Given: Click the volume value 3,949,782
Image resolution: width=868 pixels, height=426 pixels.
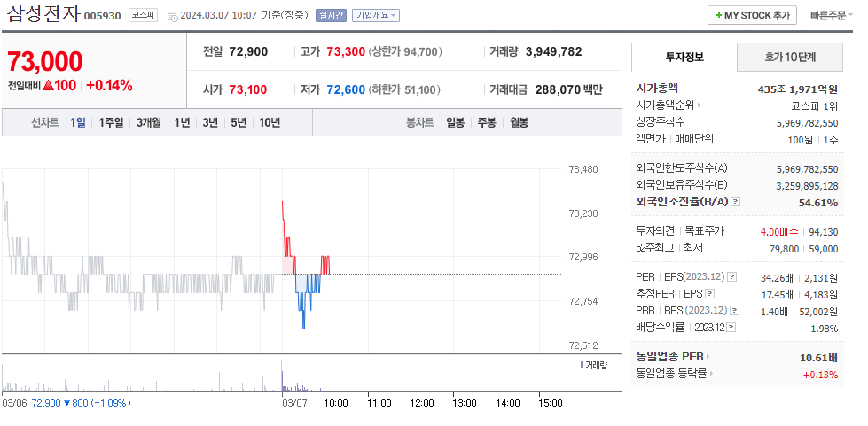Looking at the screenshot, I should (x=553, y=52).
